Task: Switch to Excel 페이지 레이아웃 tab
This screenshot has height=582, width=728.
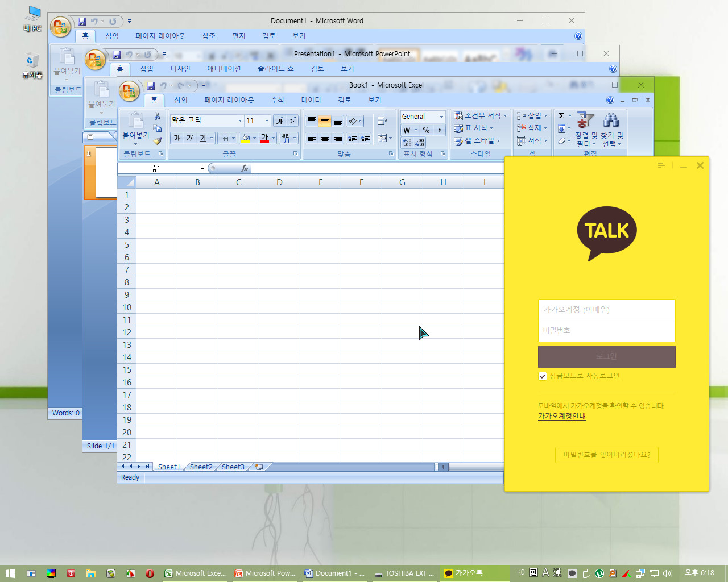Action: pyautogui.click(x=229, y=100)
